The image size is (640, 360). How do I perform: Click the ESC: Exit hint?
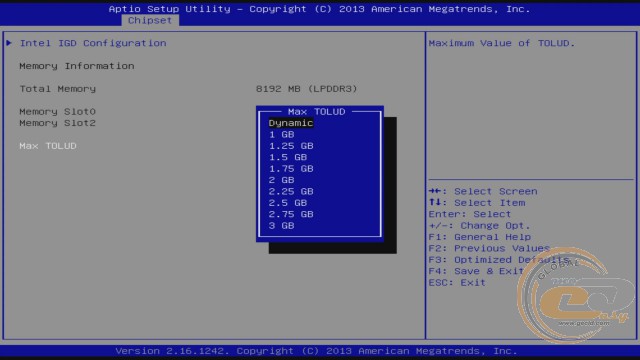[x=457, y=282]
